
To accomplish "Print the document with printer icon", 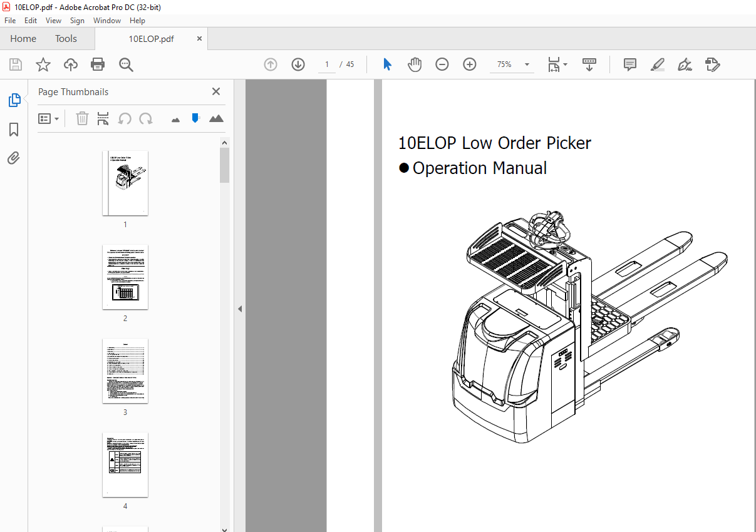I will 98,64.
